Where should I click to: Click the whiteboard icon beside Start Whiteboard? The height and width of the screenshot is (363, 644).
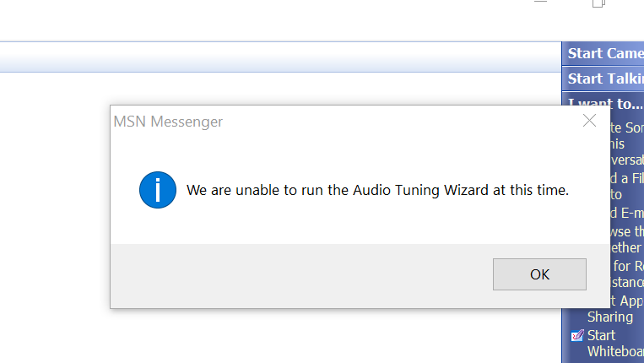pos(577,335)
